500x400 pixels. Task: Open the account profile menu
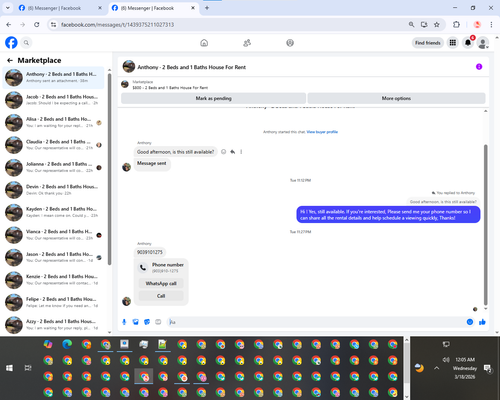click(x=483, y=43)
